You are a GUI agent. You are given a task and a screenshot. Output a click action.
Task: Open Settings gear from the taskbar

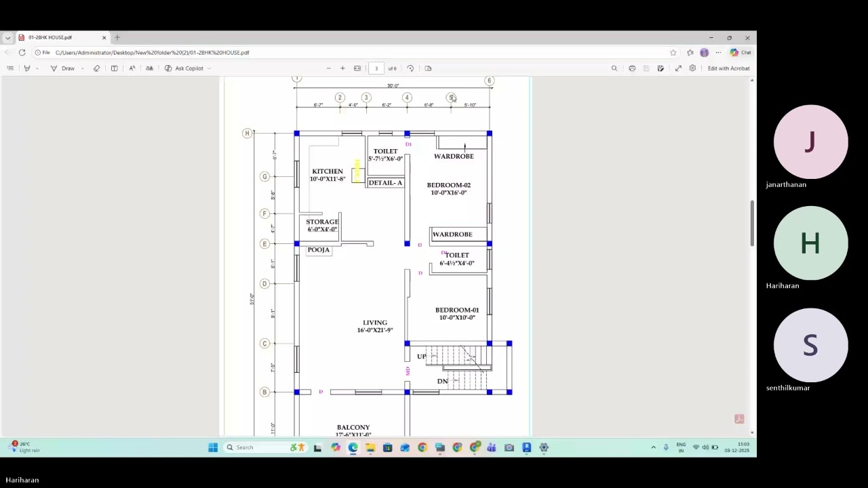pyautogui.click(x=544, y=447)
